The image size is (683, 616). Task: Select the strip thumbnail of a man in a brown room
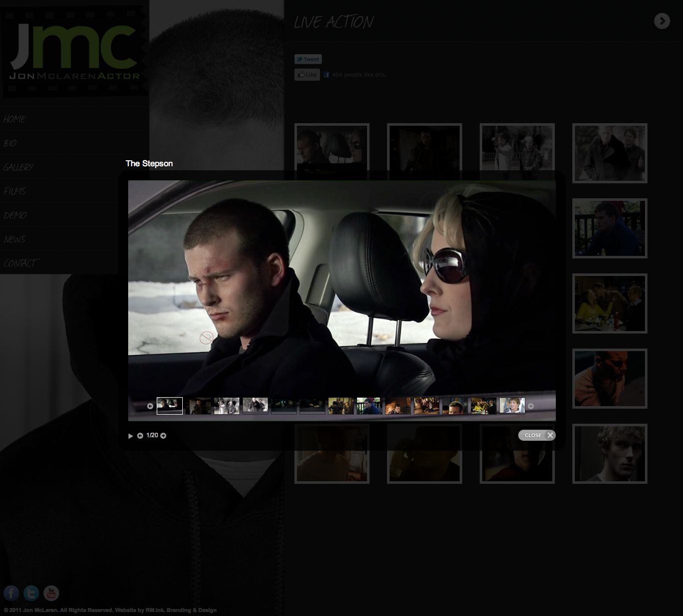(x=398, y=406)
